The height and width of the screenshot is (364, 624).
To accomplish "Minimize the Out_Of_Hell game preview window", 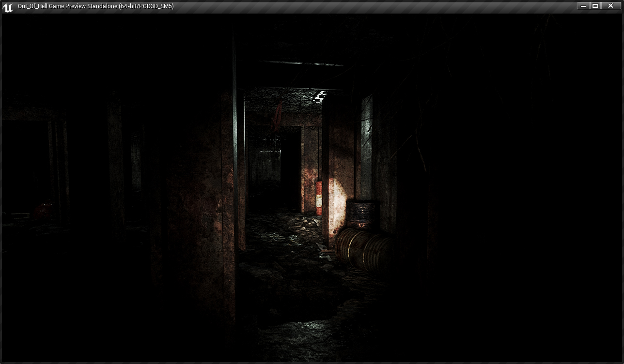I will click(x=583, y=6).
